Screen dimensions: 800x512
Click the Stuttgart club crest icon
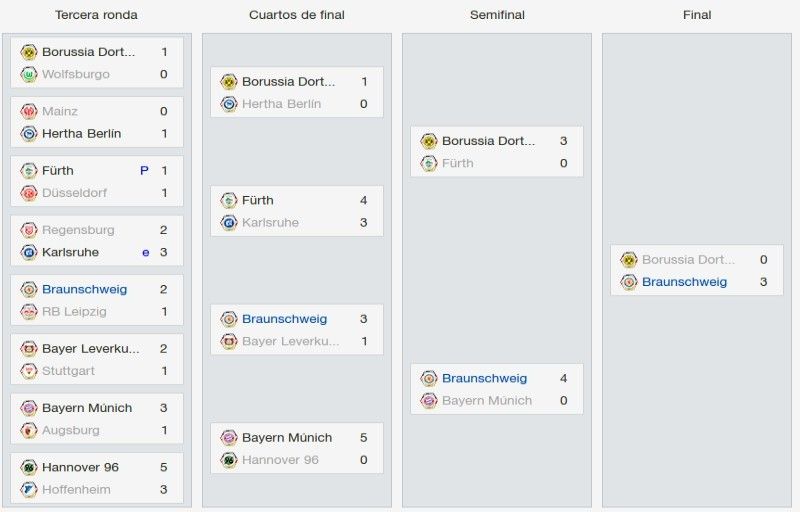point(29,371)
